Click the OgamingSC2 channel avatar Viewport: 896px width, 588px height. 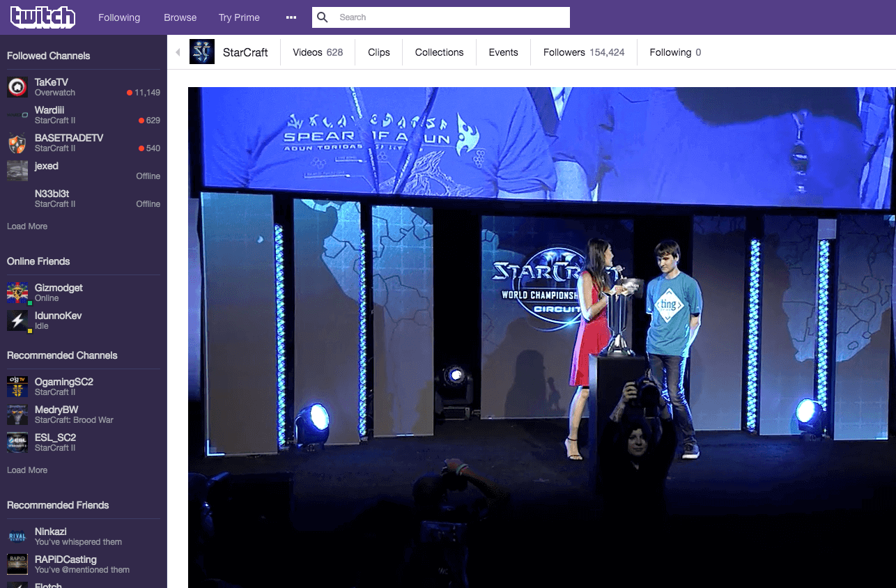[17, 387]
